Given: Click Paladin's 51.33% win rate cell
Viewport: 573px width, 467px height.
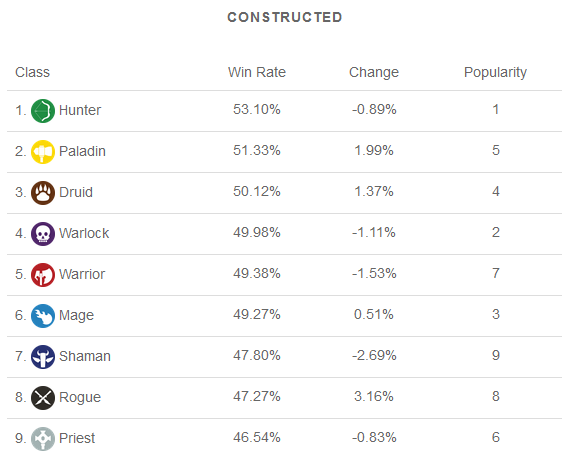Looking at the screenshot, I should pos(257,150).
